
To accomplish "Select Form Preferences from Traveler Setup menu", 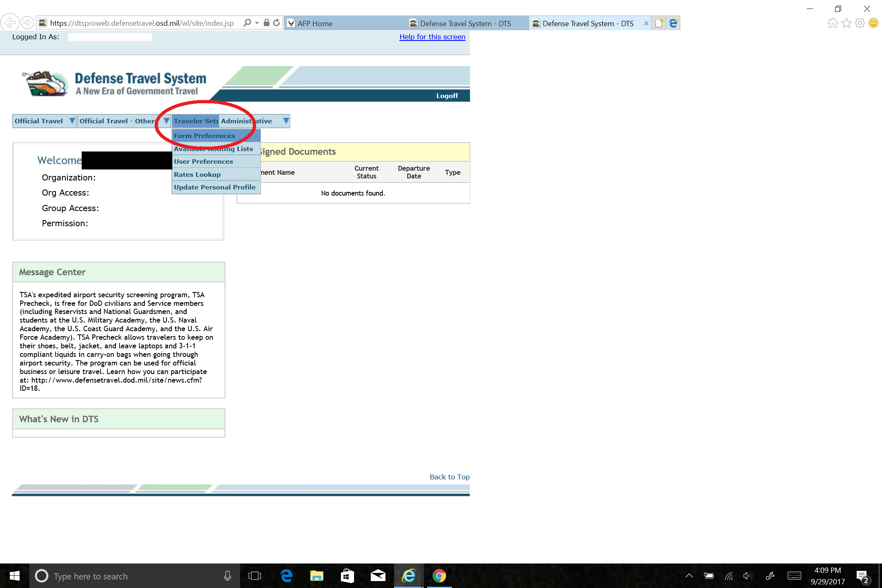I will pos(204,135).
